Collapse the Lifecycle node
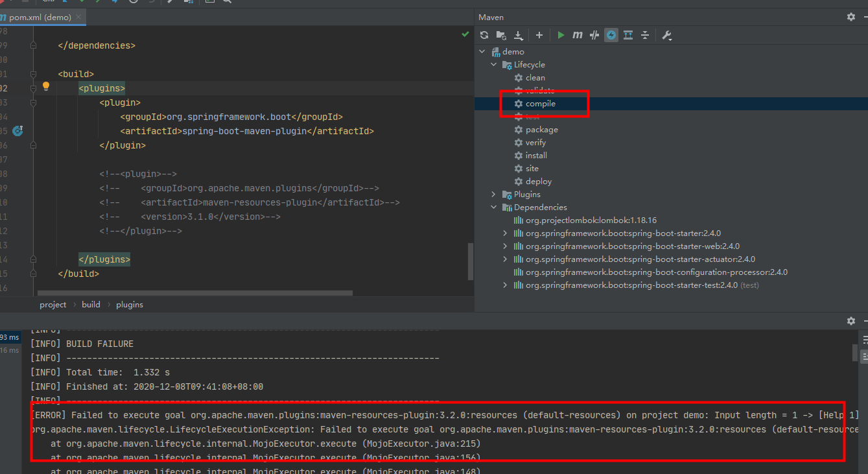 (493, 64)
